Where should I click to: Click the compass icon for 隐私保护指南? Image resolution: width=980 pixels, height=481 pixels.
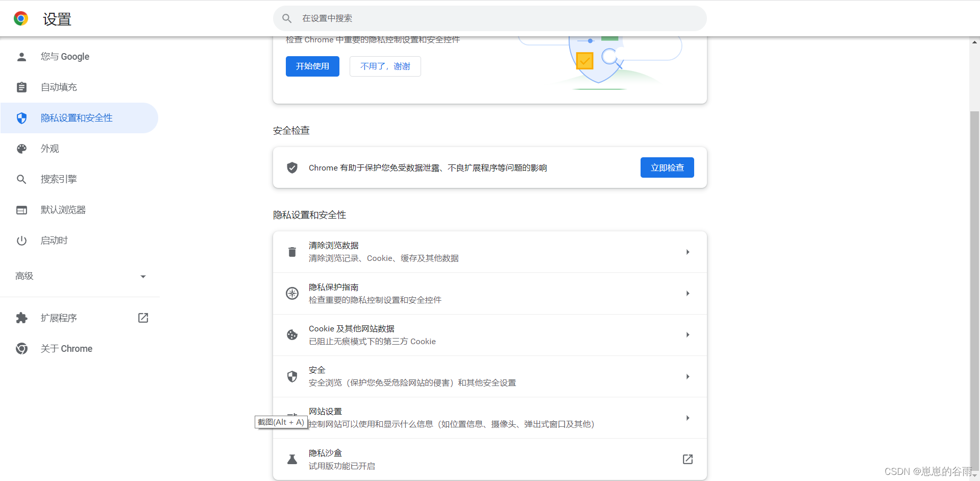click(x=292, y=293)
